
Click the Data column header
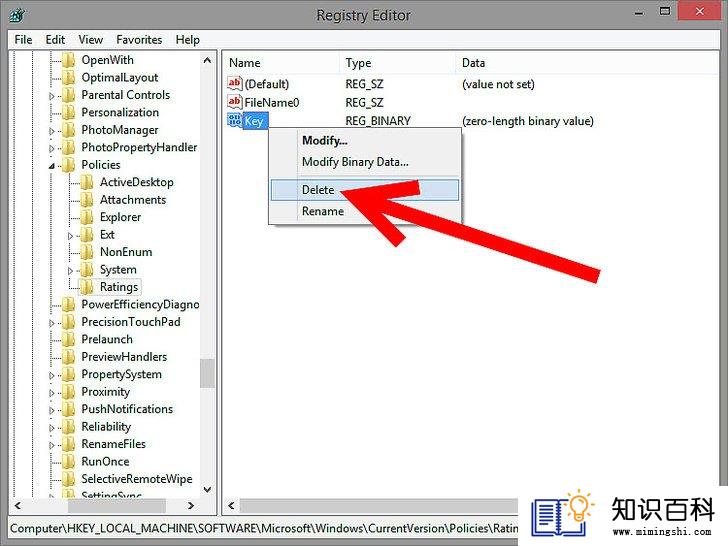pos(588,63)
